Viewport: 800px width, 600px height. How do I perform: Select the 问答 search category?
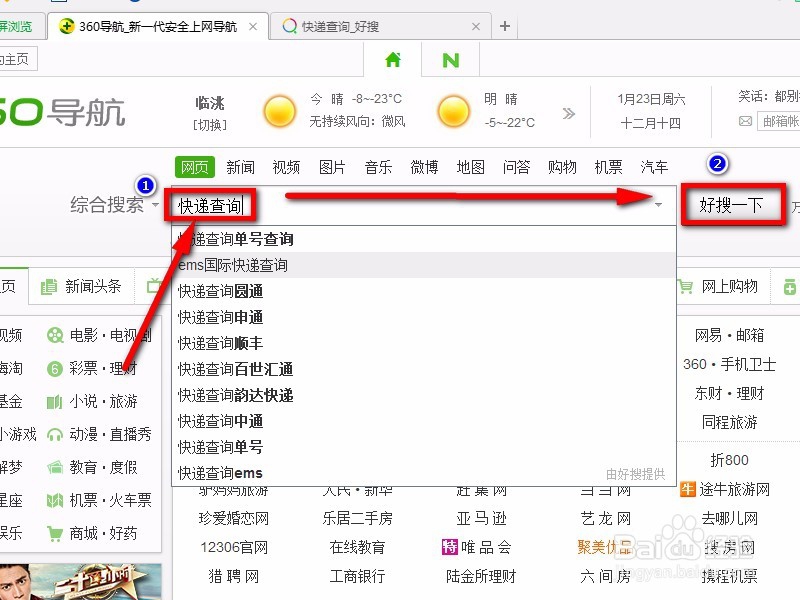click(516, 167)
